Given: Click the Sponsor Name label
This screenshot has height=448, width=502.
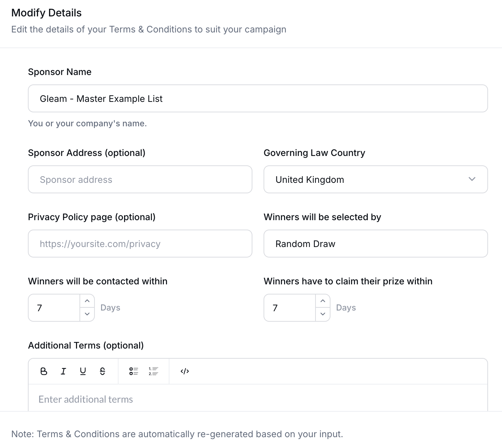Looking at the screenshot, I should [60, 72].
